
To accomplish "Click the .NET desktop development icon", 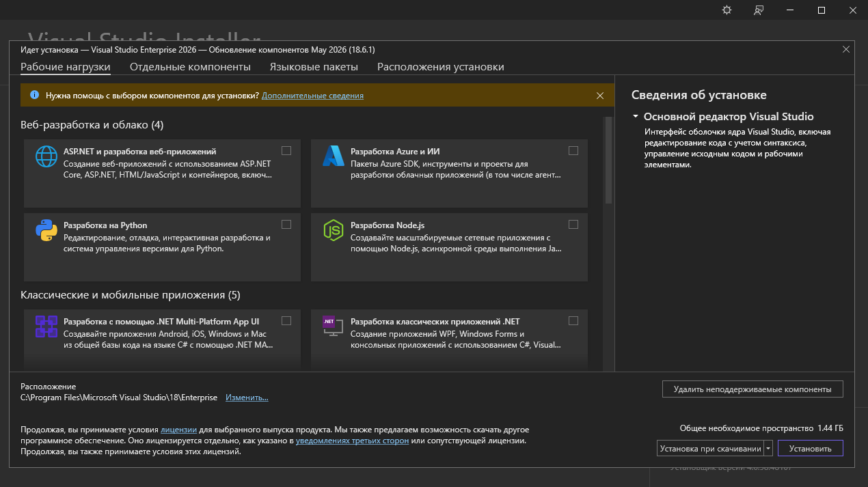I will [x=334, y=326].
